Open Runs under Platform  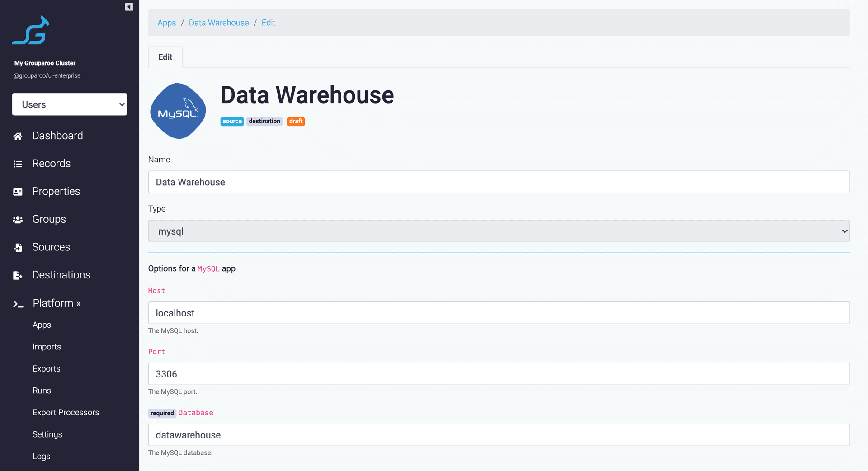pyautogui.click(x=42, y=391)
